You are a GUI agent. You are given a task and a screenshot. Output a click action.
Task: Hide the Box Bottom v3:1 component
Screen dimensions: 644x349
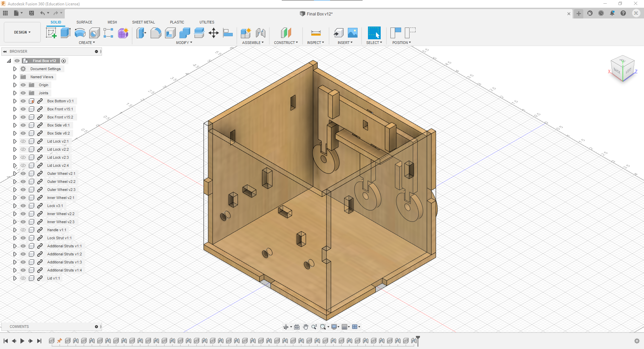[23, 101]
